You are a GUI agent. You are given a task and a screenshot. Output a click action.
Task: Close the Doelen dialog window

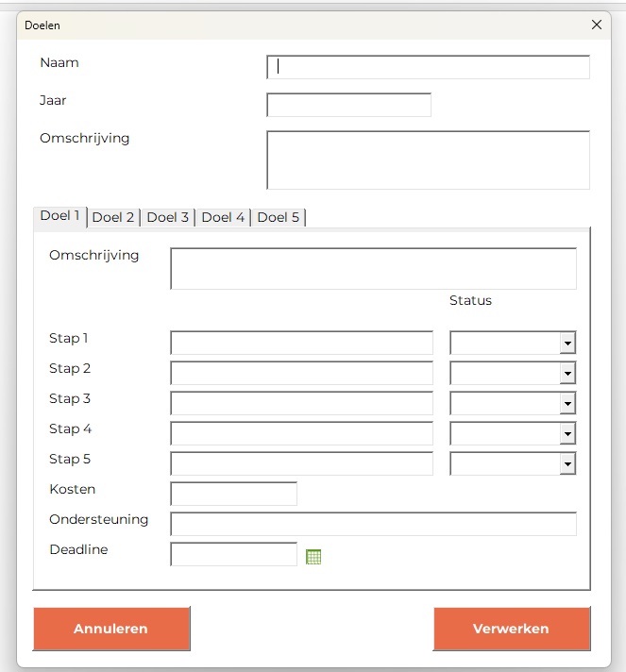pyautogui.click(x=596, y=25)
